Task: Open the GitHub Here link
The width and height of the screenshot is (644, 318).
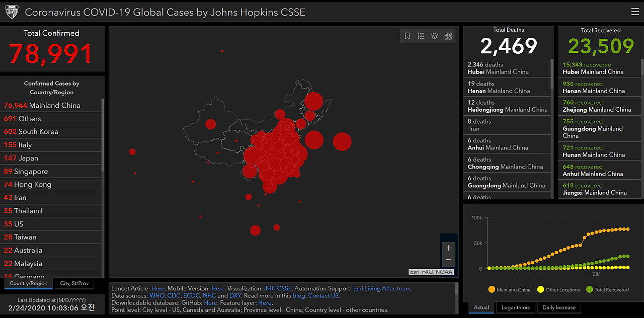Action: pos(211,302)
